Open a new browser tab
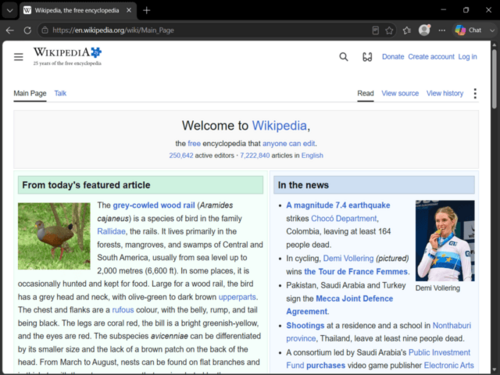Viewport: 500px width, 375px height. point(147,11)
